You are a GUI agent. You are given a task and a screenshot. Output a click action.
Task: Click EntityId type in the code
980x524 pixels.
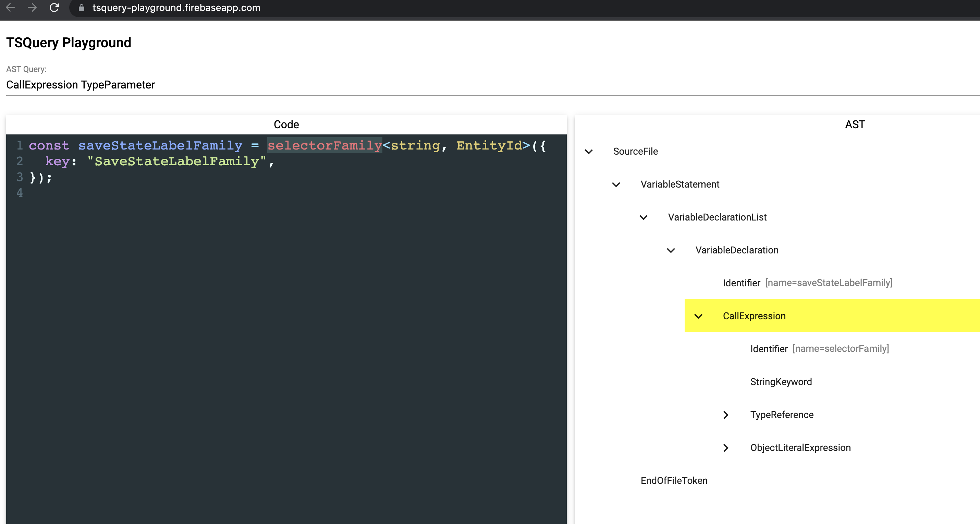coord(489,145)
